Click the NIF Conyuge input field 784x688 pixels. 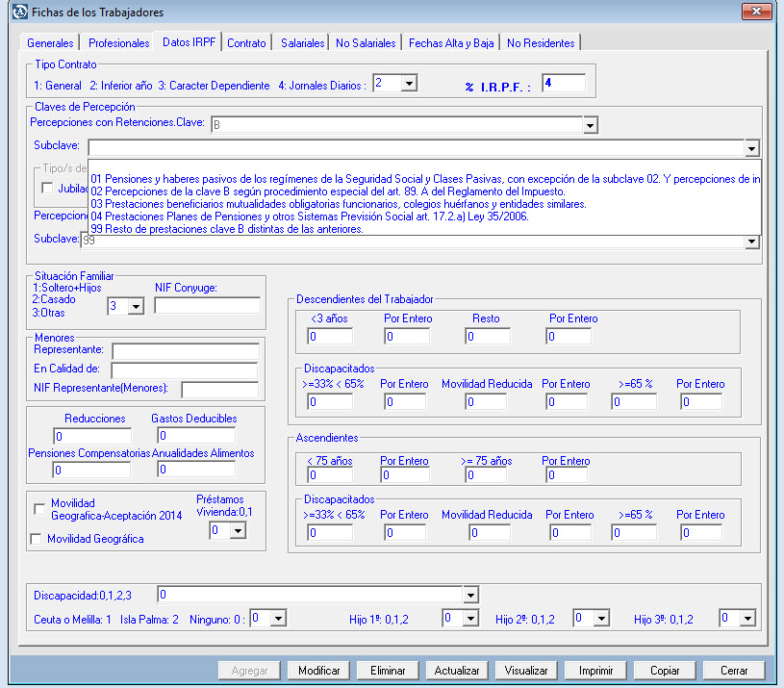pyautogui.click(x=207, y=306)
